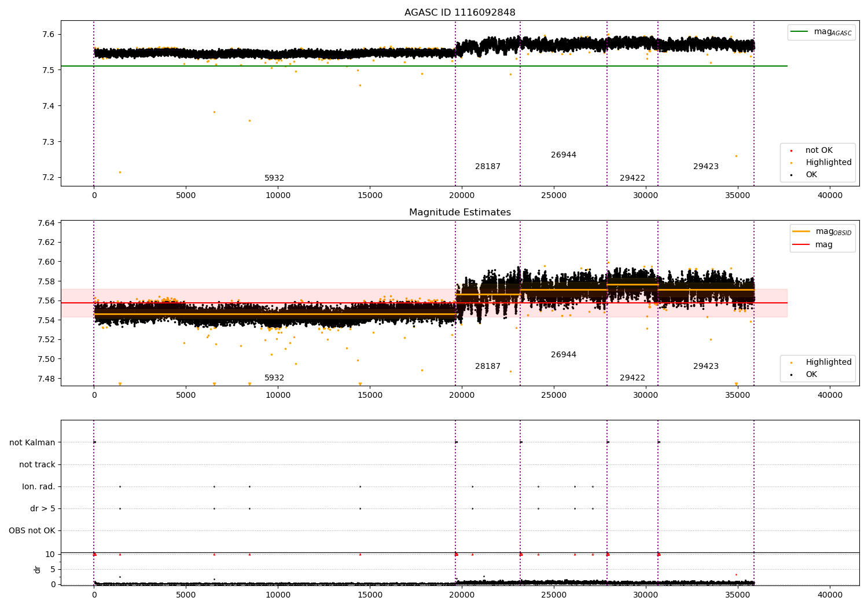Screen dimensions: 868x608
Task: Click obsid label 26944 in Magnitude Estimates plot
Action: click(564, 355)
